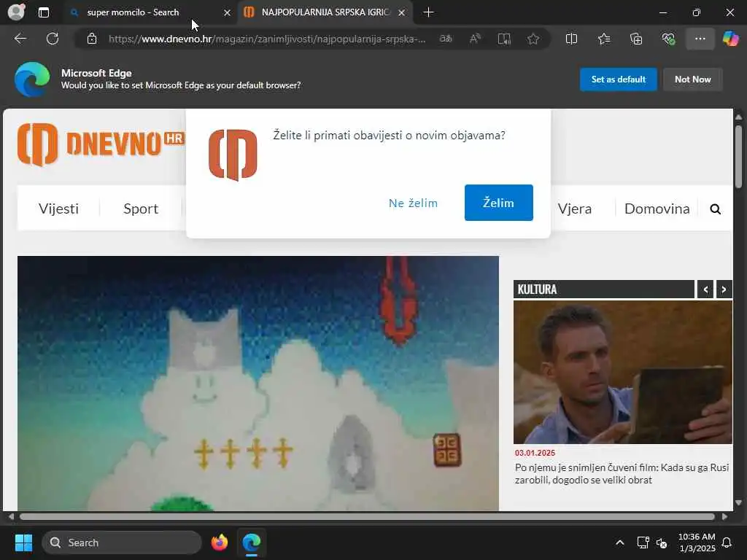Show previous Kultura article

click(705, 289)
